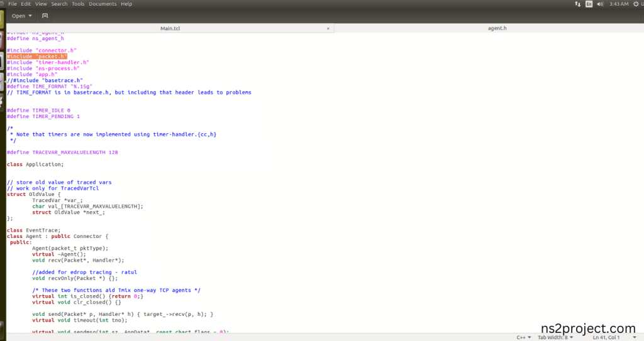Click the // store old value of traced vars comment
The image size is (644, 341).
click(59, 182)
